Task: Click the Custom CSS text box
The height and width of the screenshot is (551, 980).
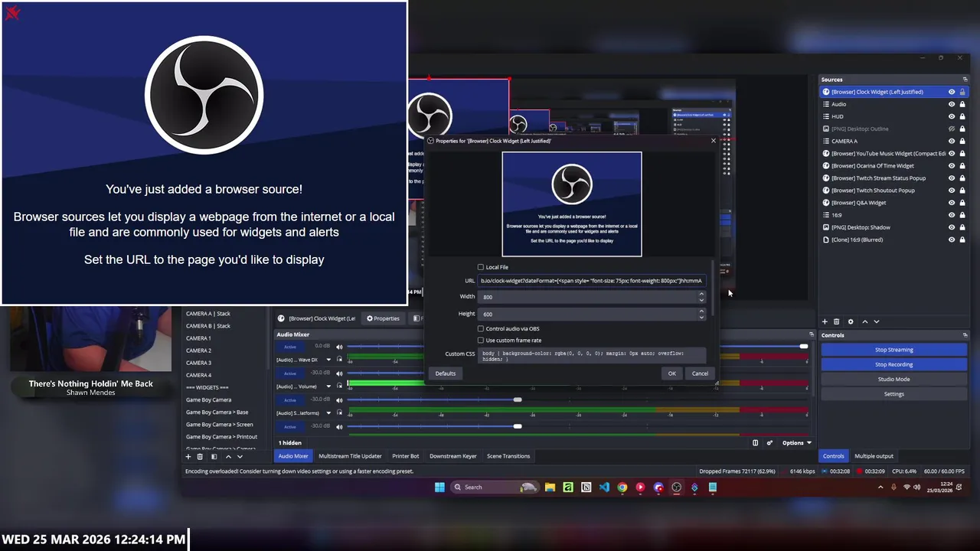Action: (591, 355)
